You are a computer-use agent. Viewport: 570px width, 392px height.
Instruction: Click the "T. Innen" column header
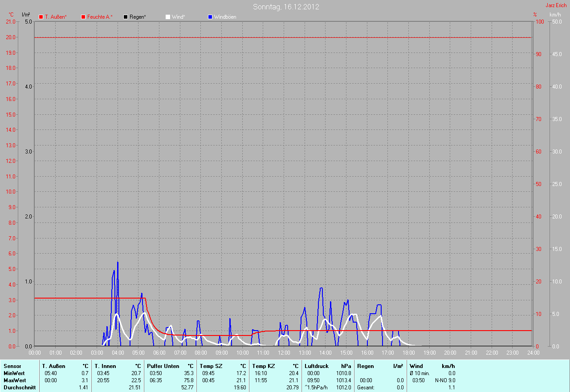point(106,366)
